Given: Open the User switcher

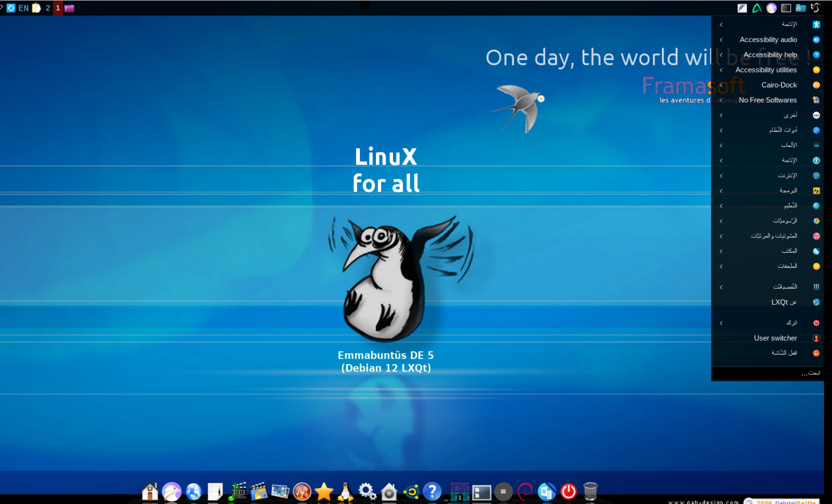Looking at the screenshot, I should (x=775, y=338).
